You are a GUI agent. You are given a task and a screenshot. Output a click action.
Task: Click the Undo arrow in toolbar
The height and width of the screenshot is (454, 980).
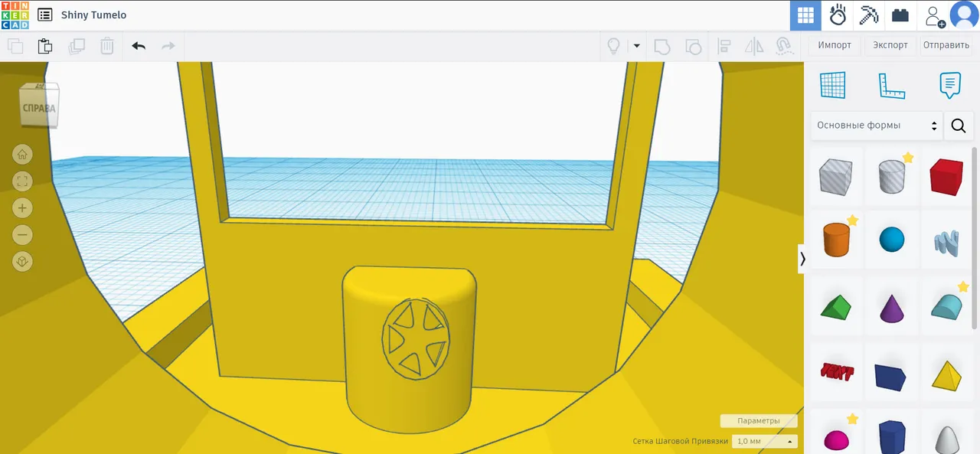[139, 46]
